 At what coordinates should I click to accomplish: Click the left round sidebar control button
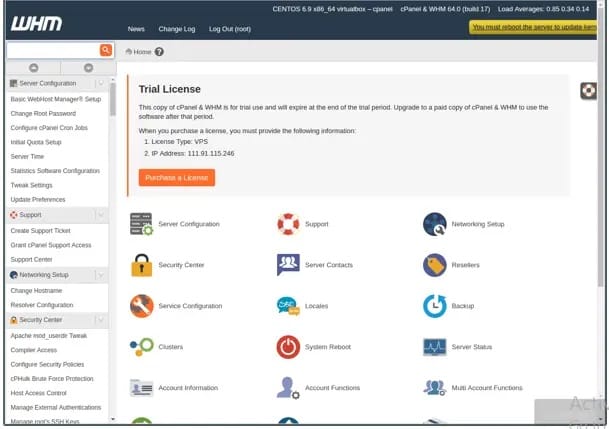point(34,68)
